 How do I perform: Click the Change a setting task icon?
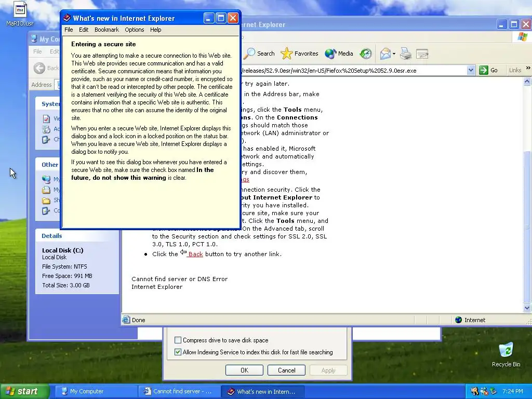coord(46,139)
